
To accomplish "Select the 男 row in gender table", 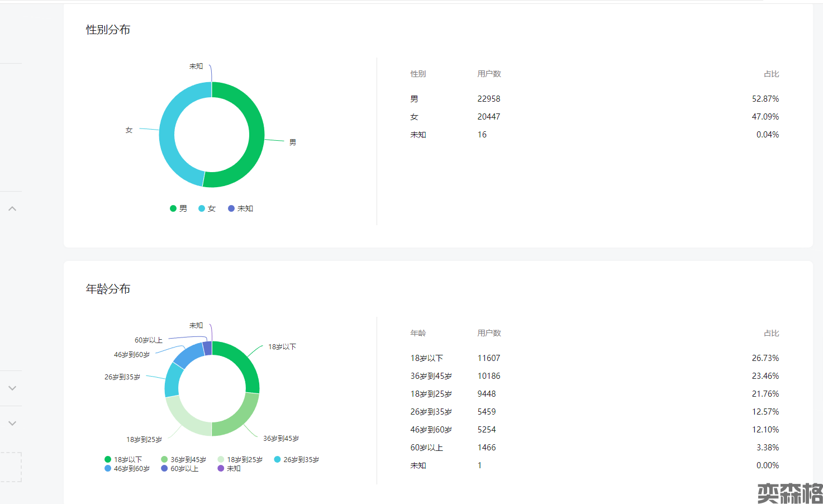I will 594,99.
